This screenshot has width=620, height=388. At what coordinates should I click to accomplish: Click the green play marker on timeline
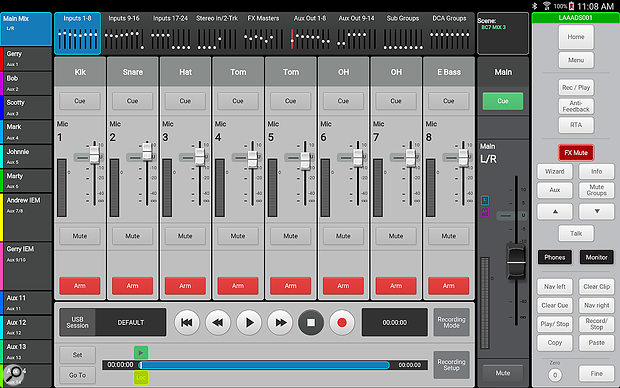[x=141, y=352]
